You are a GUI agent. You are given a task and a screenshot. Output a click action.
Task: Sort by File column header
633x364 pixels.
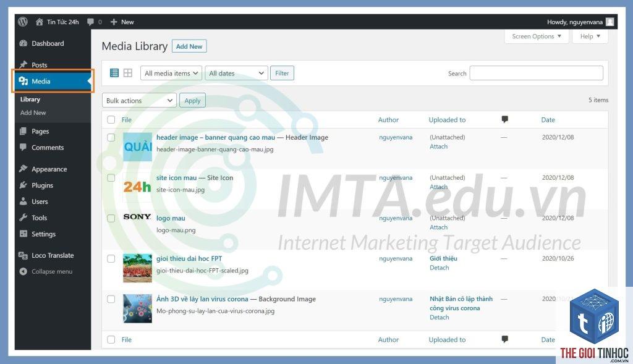[126, 119]
